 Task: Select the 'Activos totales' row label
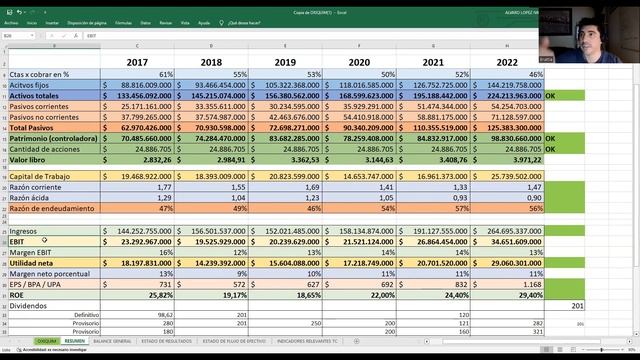coord(54,96)
